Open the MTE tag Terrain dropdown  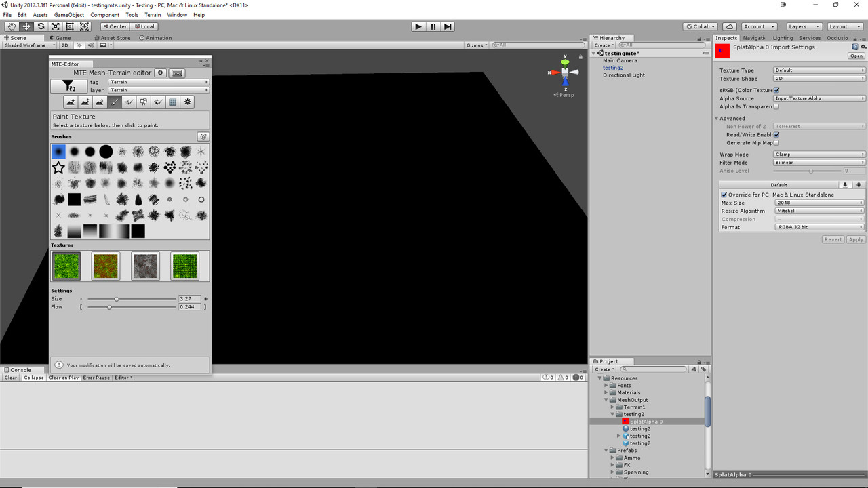(159, 82)
